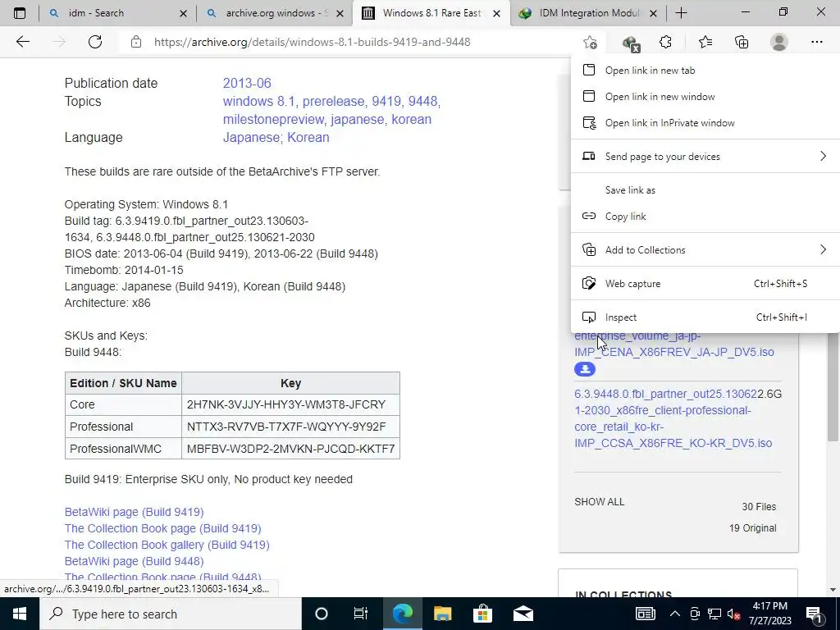Image resolution: width=840 pixels, height=630 pixels.
Task: Click the browser Back arrow
Action: click(22, 42)
